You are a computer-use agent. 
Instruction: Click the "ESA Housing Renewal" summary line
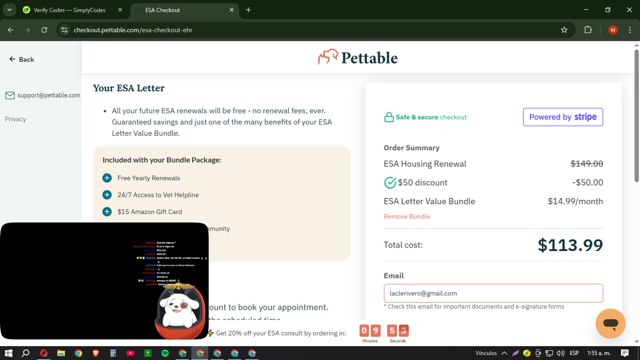coord(424,164)
